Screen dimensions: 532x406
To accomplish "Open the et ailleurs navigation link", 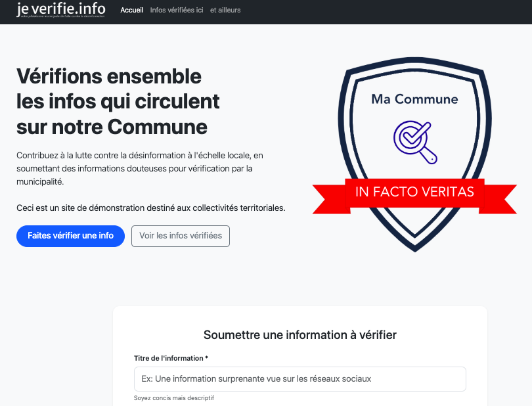I will (x=225, y=11).
